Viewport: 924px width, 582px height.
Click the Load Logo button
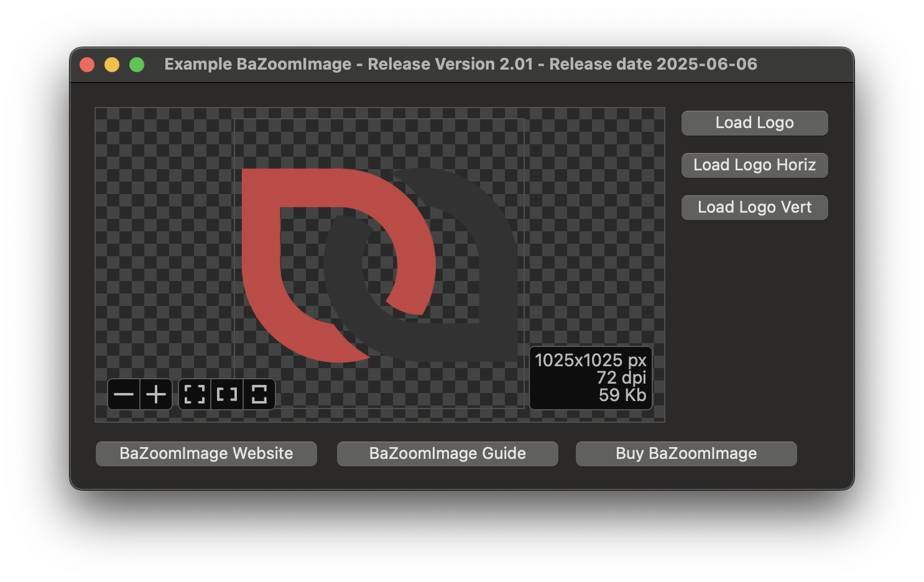point(754,123)
